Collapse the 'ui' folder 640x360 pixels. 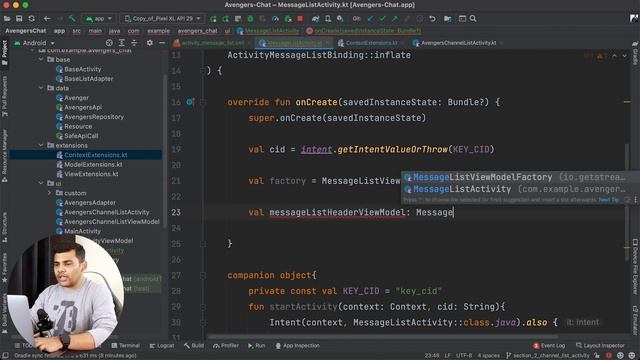pyautogui.click(x=41, y=183)
